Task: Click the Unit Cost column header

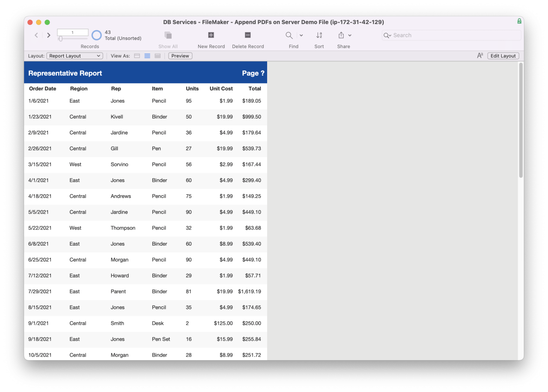Action: (x=221, y=89)
